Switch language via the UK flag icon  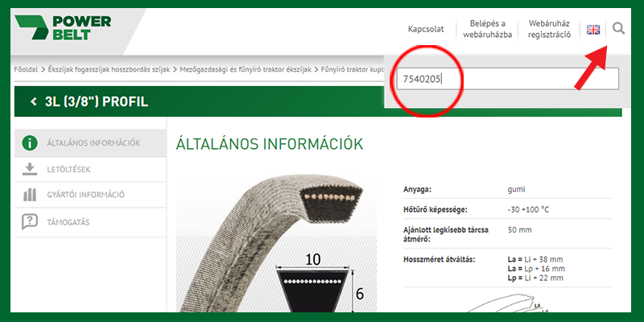click(x=593, y=30)
